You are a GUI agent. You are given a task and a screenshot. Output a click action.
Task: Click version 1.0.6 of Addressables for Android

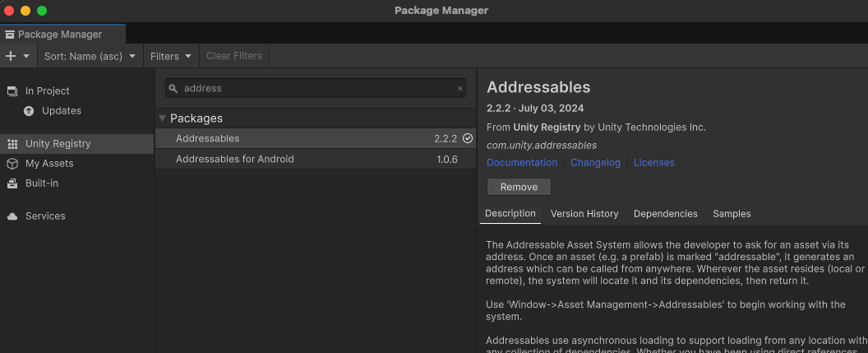click(446, 159)
